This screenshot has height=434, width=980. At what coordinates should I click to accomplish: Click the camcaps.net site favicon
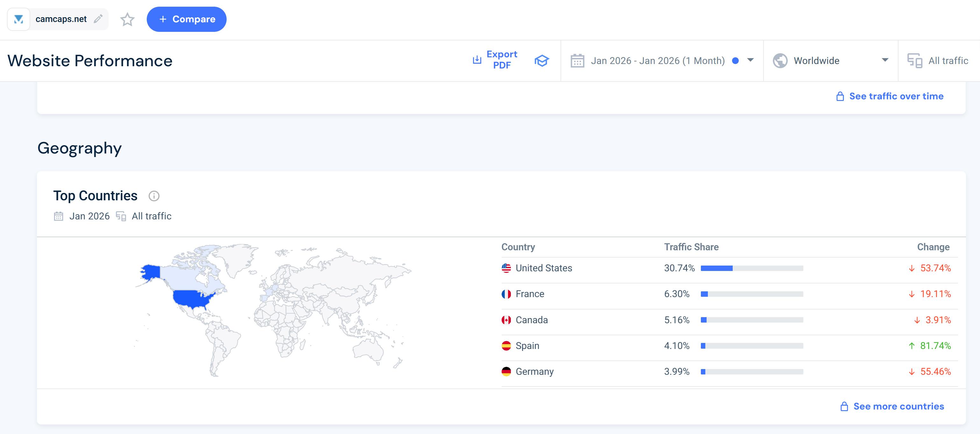click(x=19, y=19)
